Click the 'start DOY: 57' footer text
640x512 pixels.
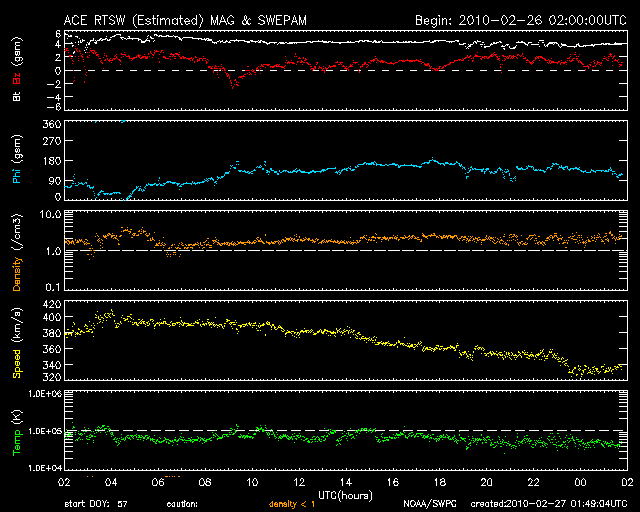[96, 505]
